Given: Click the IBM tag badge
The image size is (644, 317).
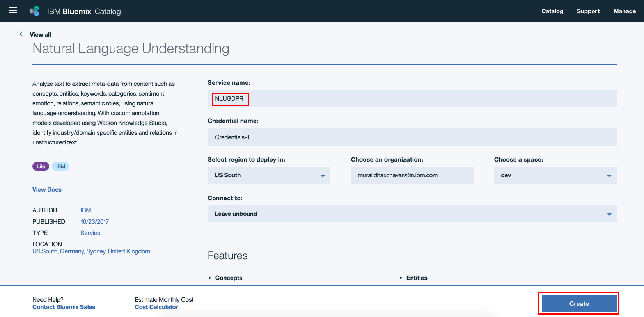Looking at the screenshot, I should pos(60,166).
